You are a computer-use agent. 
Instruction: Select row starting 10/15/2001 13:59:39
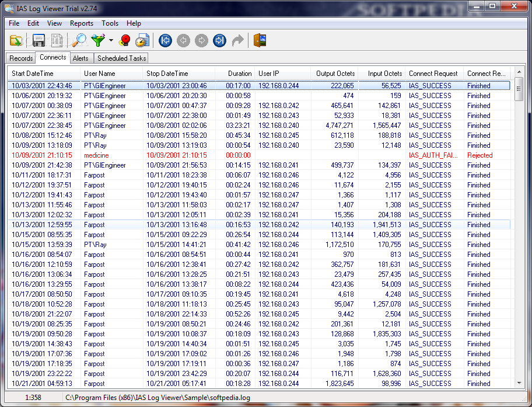(259, 245)
